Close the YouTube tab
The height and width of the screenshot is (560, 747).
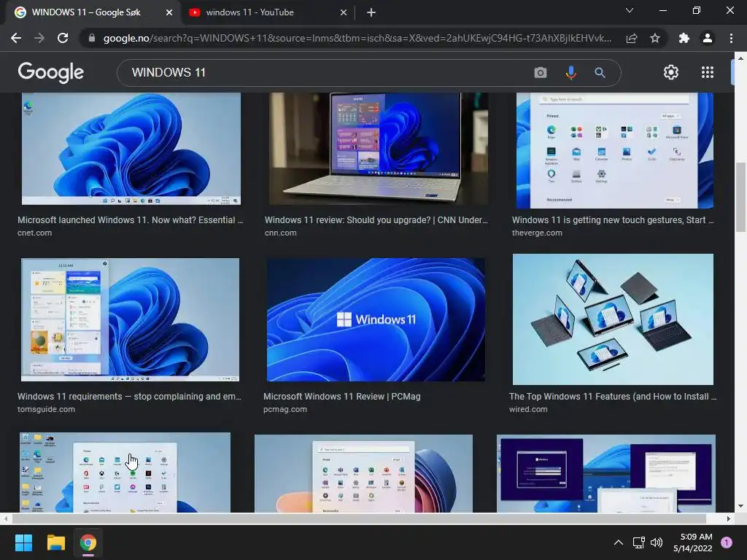(x=344, y=12)
